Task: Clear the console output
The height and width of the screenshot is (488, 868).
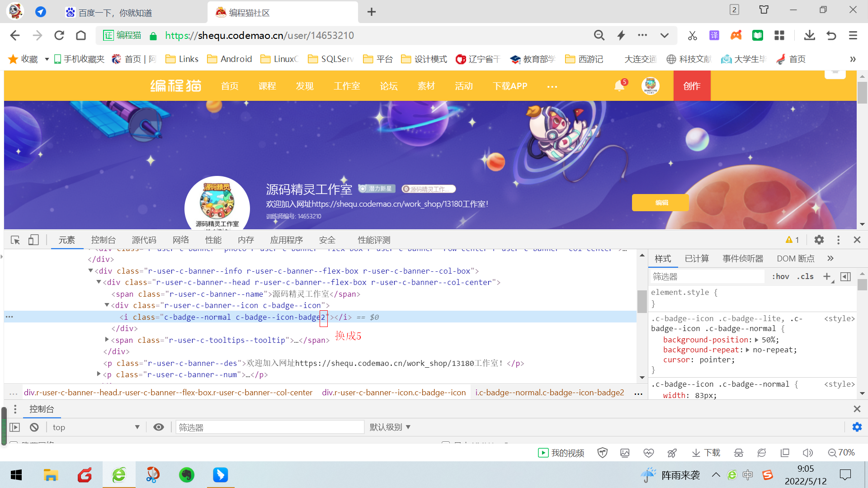Action: [34, 427]
